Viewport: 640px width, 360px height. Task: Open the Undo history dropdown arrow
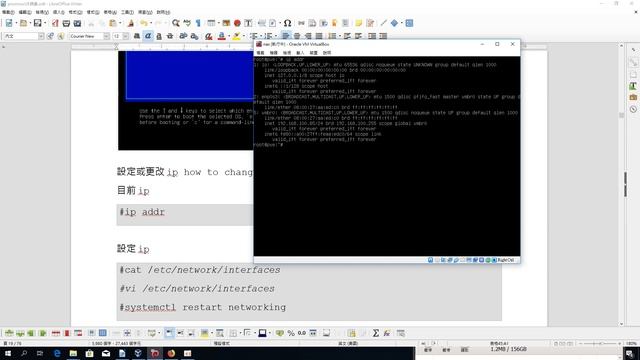pos(151,23)
